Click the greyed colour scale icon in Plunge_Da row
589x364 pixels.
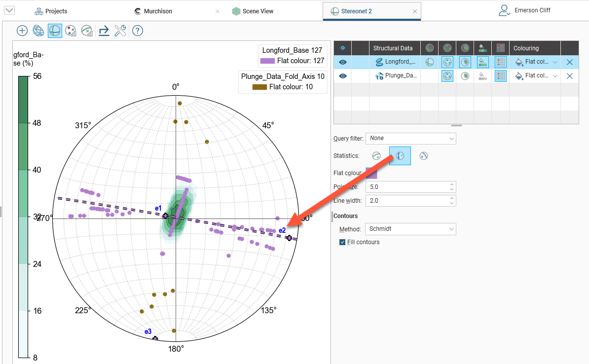(x=483, y=76)
